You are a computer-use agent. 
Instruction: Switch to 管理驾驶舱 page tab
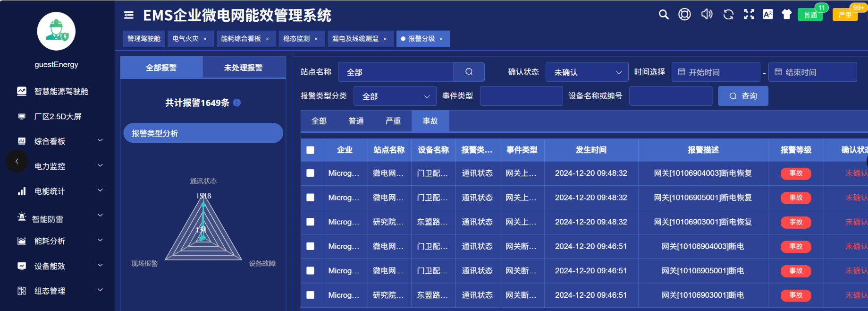pos(144,39)
